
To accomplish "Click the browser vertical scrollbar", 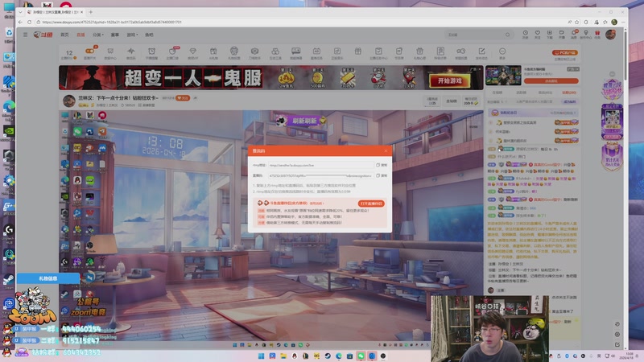I will [x=625, y=56].
